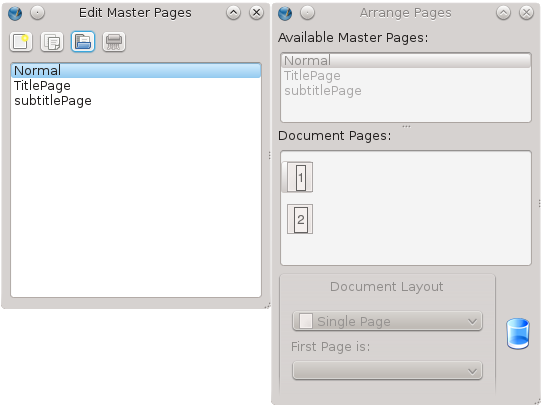This screenshot has width=544, height=409.
Task: Add a new master page
Action: [21, 42]
